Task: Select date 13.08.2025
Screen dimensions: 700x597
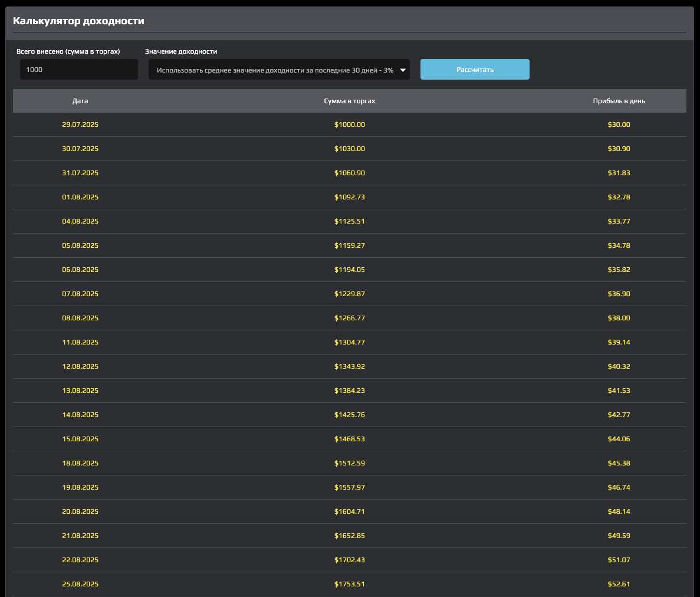Action: click(x=80, y=391)
